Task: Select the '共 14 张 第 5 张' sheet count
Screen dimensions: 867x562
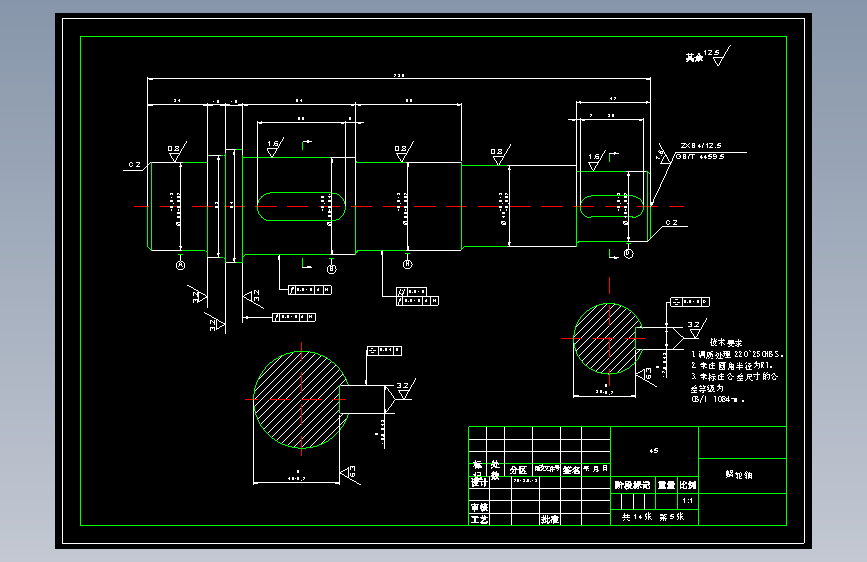Action: coord(653,517)
